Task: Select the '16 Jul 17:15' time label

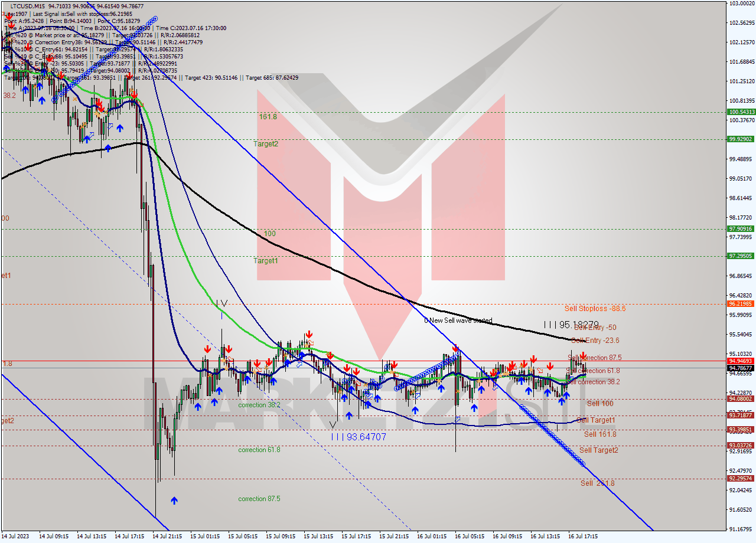Action: 583,537
